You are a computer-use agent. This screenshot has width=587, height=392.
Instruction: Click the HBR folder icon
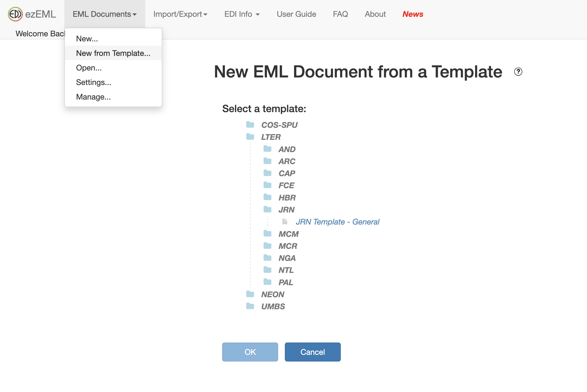click(x=267, y=197)
